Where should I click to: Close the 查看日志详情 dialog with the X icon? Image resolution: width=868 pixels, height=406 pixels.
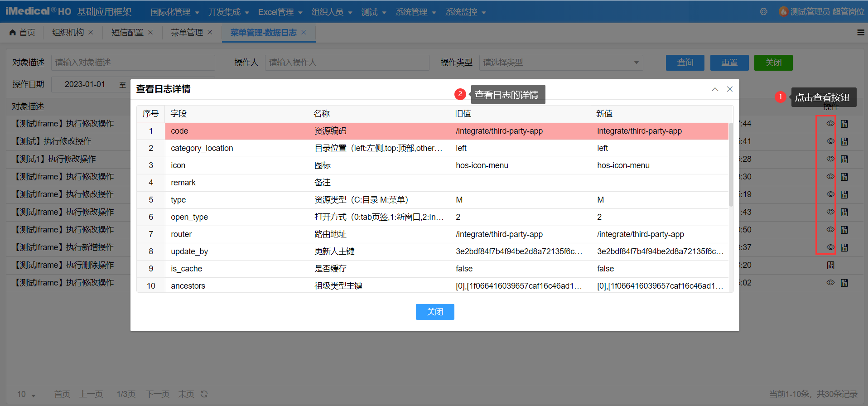pos(730,89)
